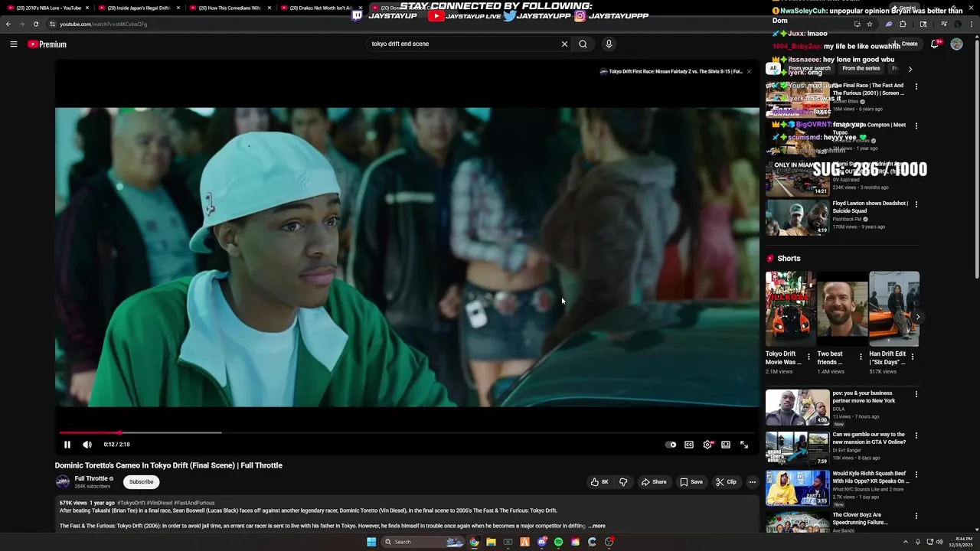Select the From the series chip
Viewport: 980px width, 551px height.
tap(861, 69)
